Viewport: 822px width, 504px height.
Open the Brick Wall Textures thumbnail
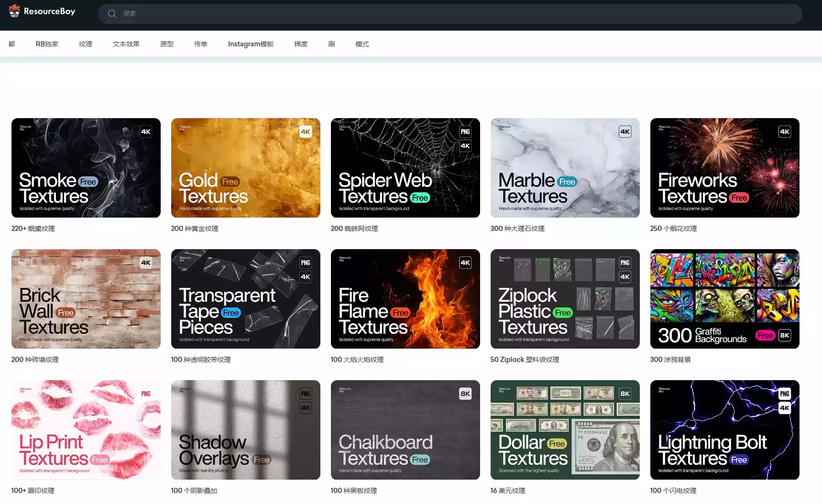point(86,299)
